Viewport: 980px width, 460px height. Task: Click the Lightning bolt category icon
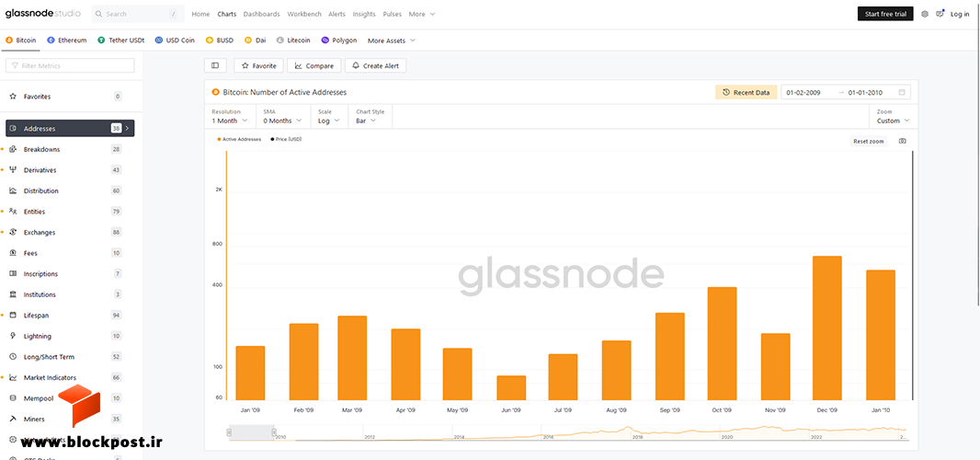[x=13, y=336]
